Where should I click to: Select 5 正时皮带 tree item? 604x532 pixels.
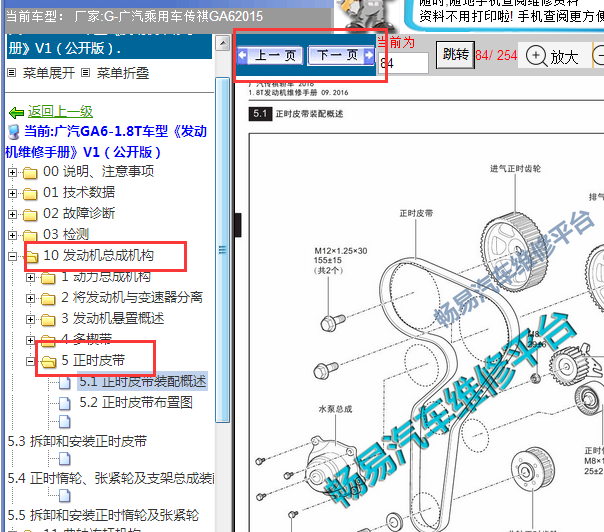point(93,361)
